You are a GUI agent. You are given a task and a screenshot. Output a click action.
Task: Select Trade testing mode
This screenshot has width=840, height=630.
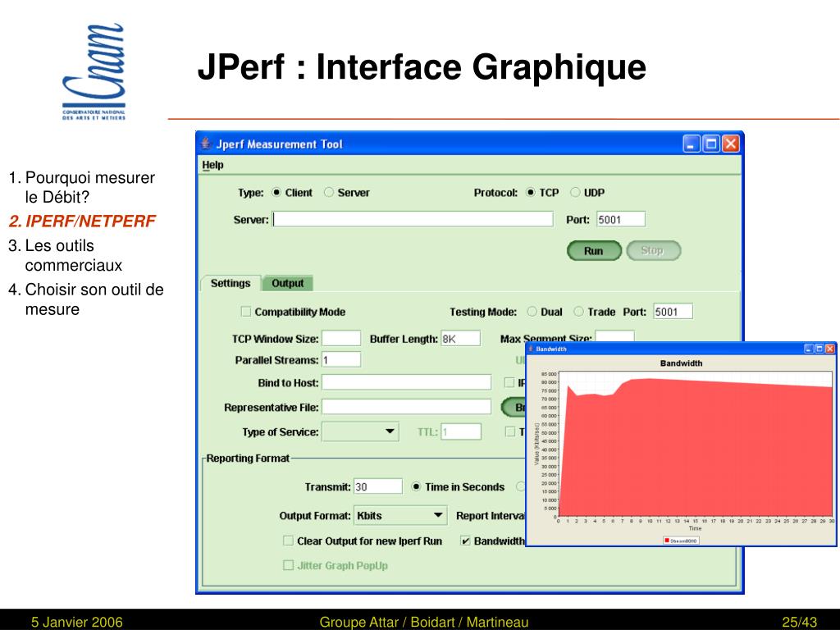click(578, 312)
